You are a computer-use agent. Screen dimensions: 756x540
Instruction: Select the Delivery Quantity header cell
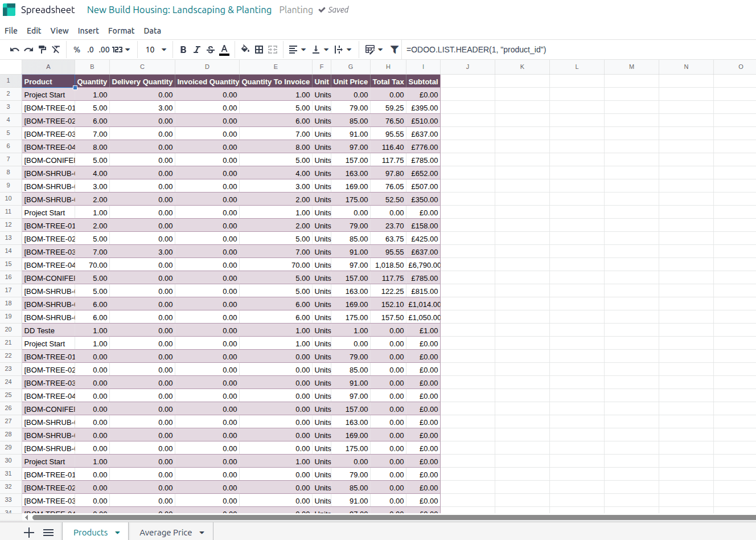pyautogui.click(x=142, y=81)
